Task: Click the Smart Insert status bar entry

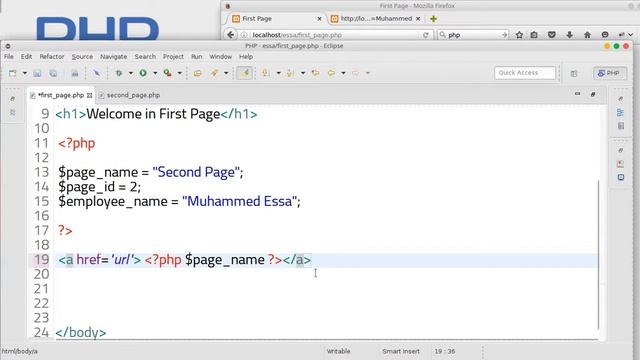Action: tap(401, 351)
